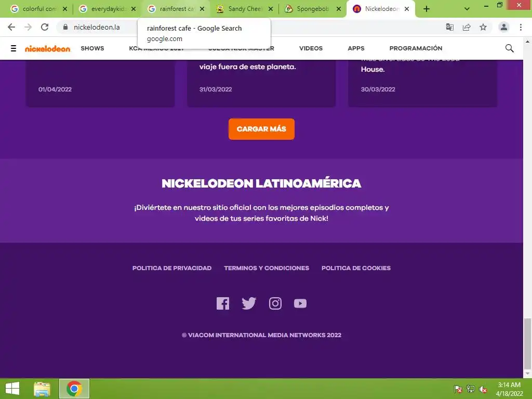Image resolution: width=532 pixels, height=399 pixels.
Task: Expand Chrome tab search chevron
Action: tap(467, 9)
